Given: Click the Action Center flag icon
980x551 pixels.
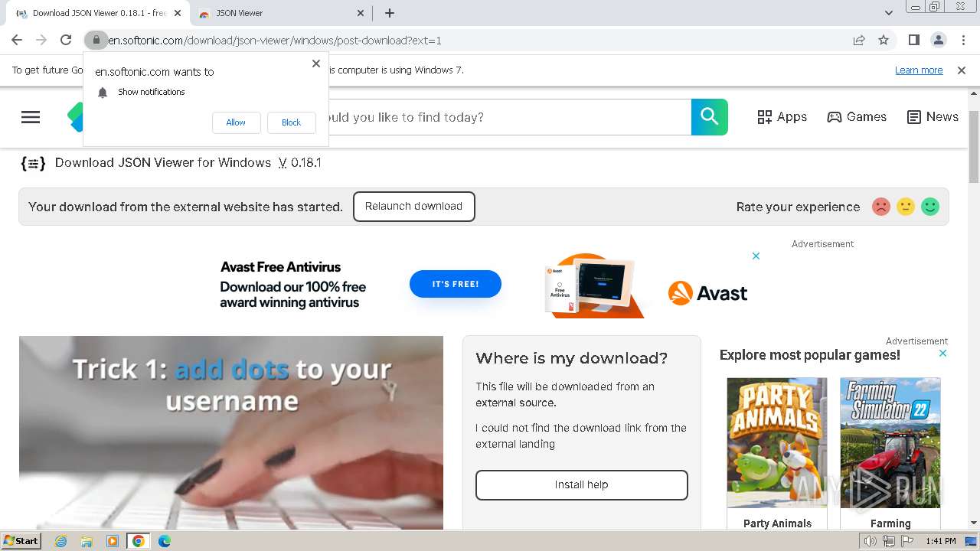Looking at the screenshot, I should [906, 541].
